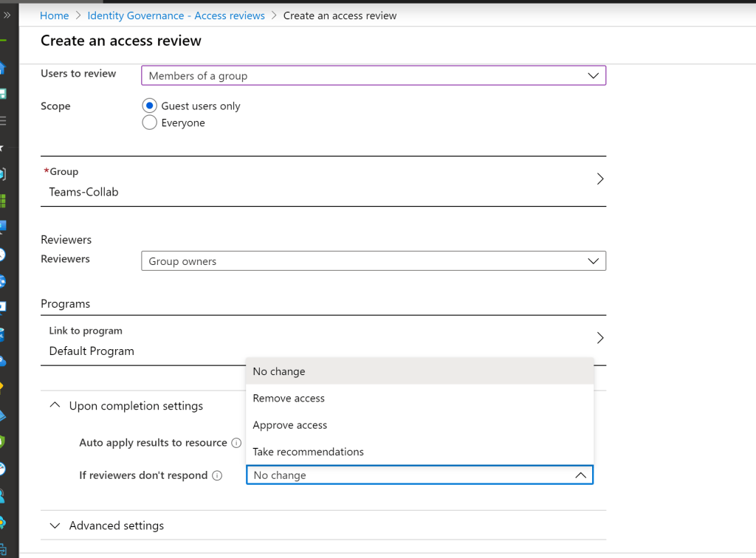Open Link to program arrow for Default Program
756x558 pixels.
(599, 338)
